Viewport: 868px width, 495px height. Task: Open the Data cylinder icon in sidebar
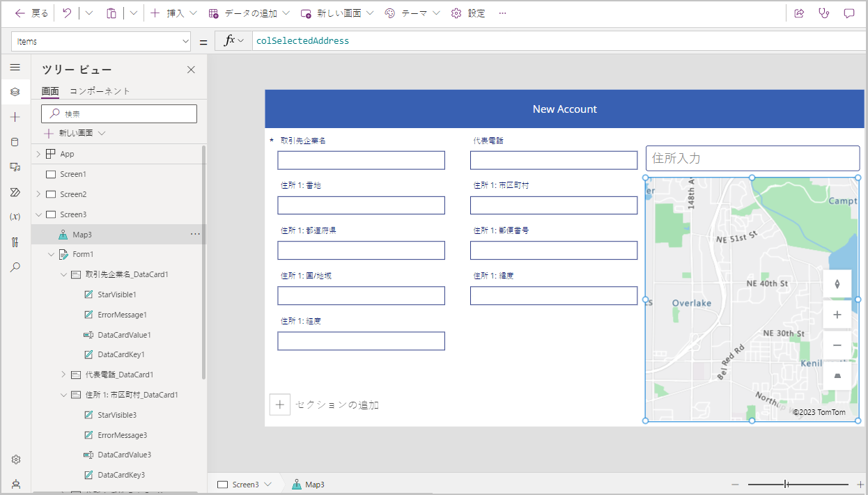coord(15,142)
